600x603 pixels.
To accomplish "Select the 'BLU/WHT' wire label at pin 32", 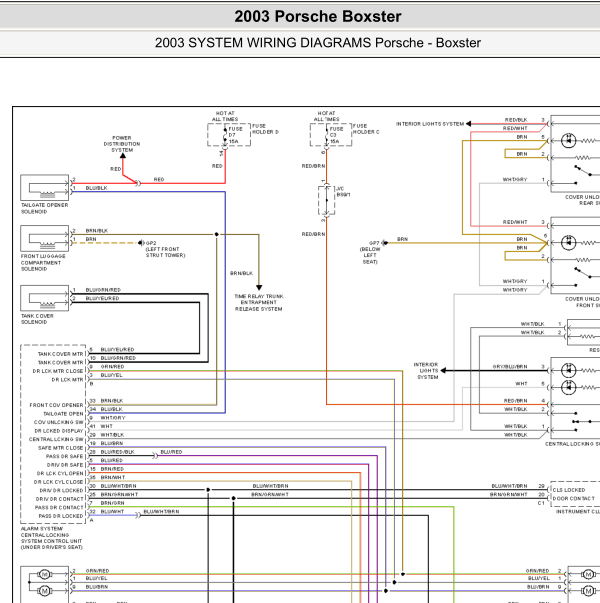I will tap(112, 511).
